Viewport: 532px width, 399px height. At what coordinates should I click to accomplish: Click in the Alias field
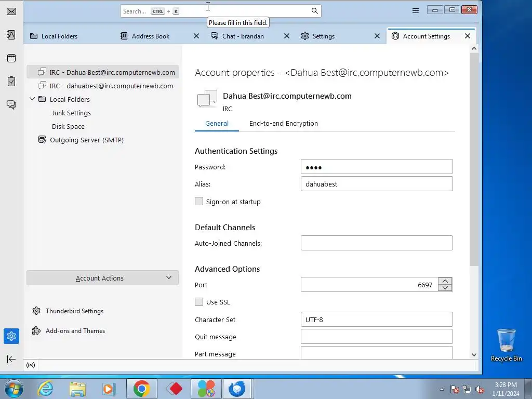point(377,183)
